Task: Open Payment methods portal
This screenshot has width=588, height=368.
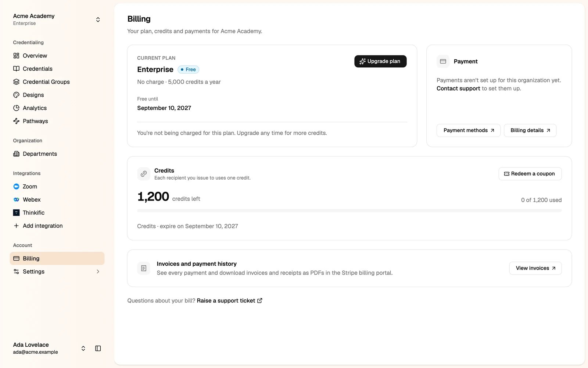Action: pos(468,130)
